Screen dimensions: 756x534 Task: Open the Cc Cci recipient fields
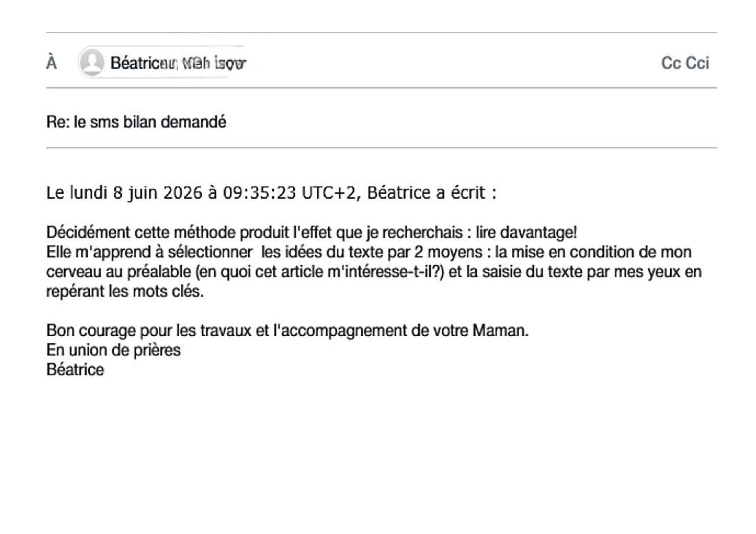coord(685,63)
